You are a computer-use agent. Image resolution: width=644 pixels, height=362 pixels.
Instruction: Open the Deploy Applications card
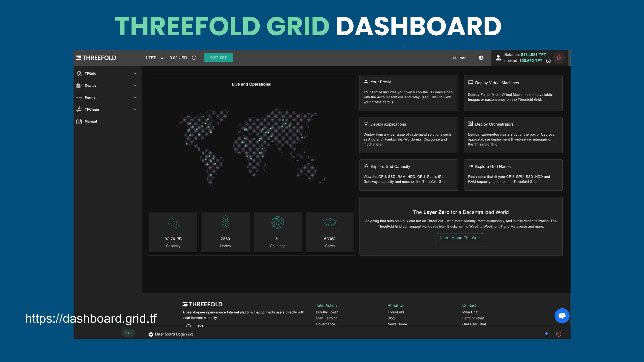point(409,135)
